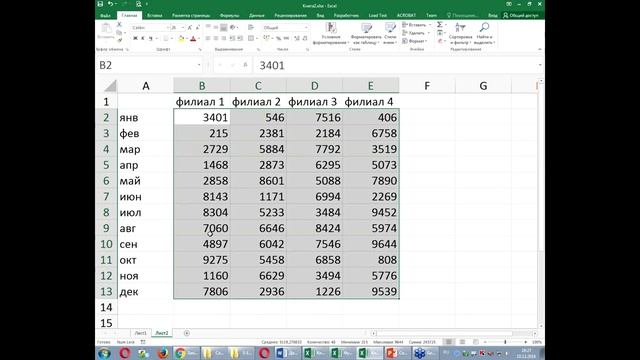
Task: Click the Decrease Decimal icon
Action: pyautogui.click(x=304, y=38)
